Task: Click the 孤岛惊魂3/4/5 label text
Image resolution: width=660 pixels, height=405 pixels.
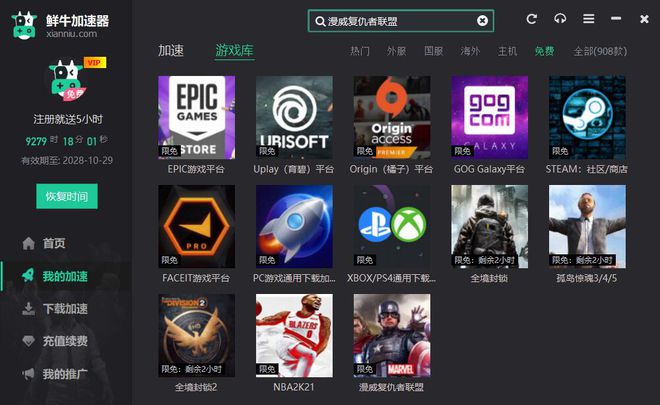Action: [x=587, y=278]
